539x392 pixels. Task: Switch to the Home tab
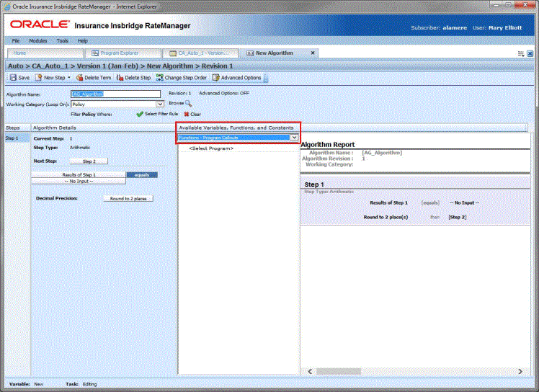pyautogui.click(x=45, y=53)
